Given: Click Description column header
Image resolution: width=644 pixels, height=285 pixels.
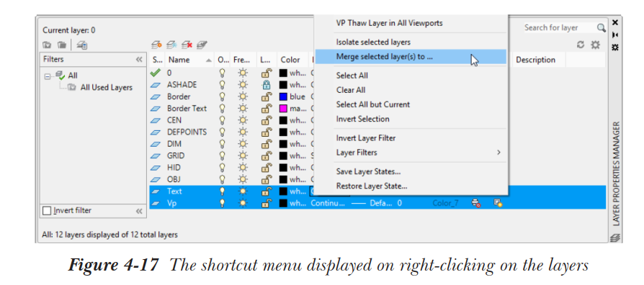Looking at the screenshot, I should click(x=538, y=60).
